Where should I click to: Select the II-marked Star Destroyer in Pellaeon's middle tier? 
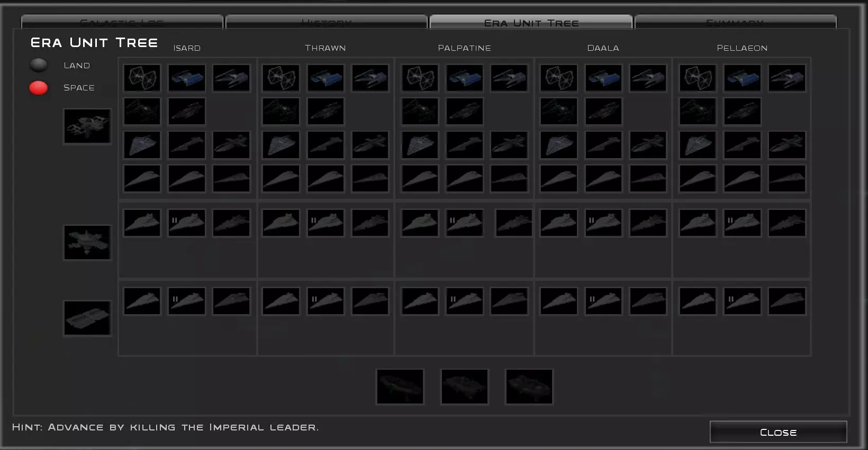click(x=742, y=223)
